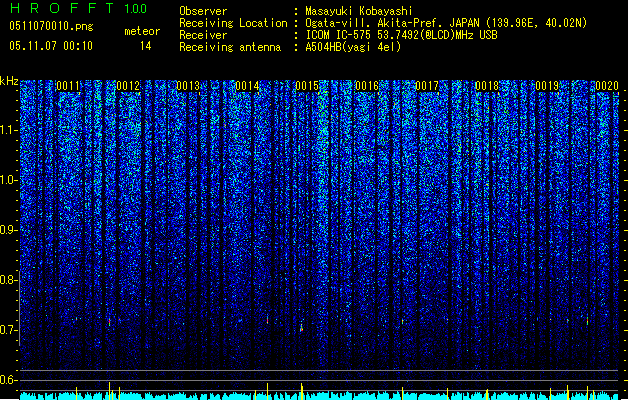Click the kHz axis unit label
The width and height of the screenshot is (629, 400).
[x=9, y=81]
